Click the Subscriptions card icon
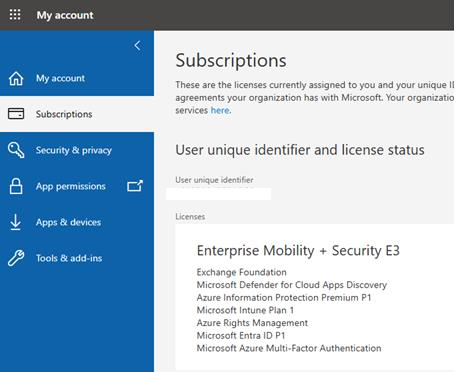The image size is (457, 372). click(x=16, y=114)
